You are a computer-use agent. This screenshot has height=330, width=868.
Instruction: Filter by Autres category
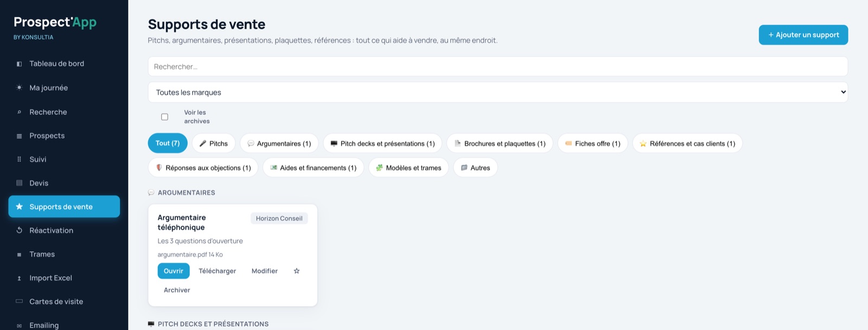pos(475,168)
